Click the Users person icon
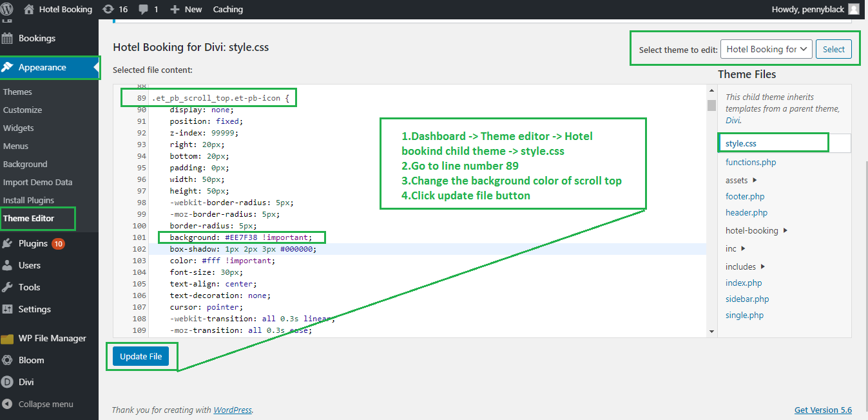Viewport: 868px width, 420px height. pyautogui.click(x=8, y=265)
